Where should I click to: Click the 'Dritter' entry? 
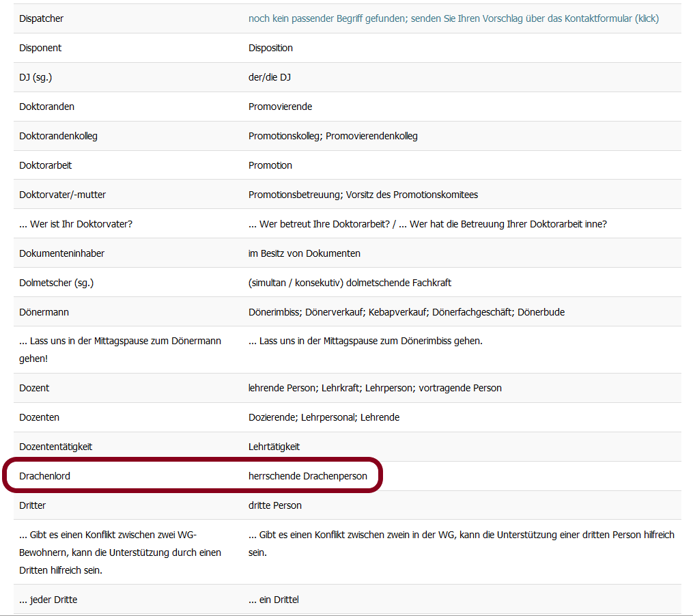(x=32, y=505)
